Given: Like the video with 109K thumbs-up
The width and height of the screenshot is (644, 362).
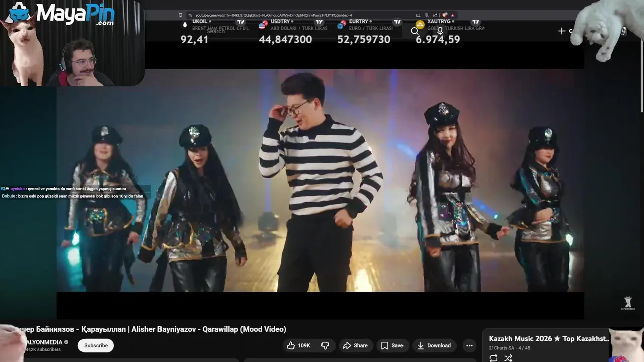Looking at the screenshot, I should 299,345.
